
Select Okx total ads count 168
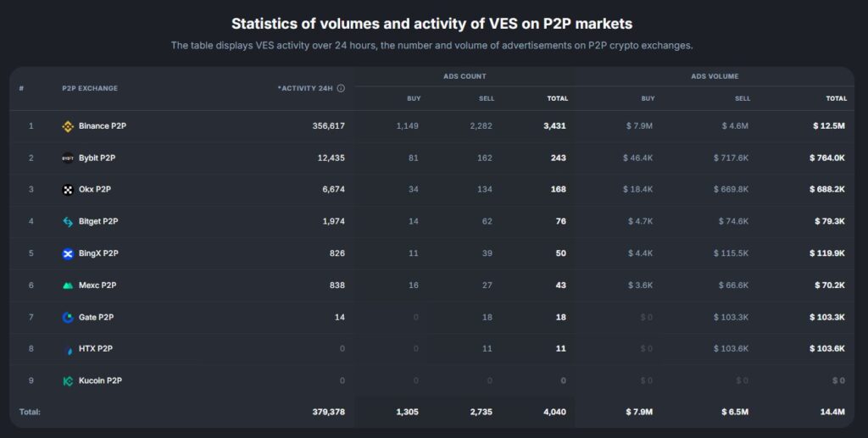tap(559, 189)
